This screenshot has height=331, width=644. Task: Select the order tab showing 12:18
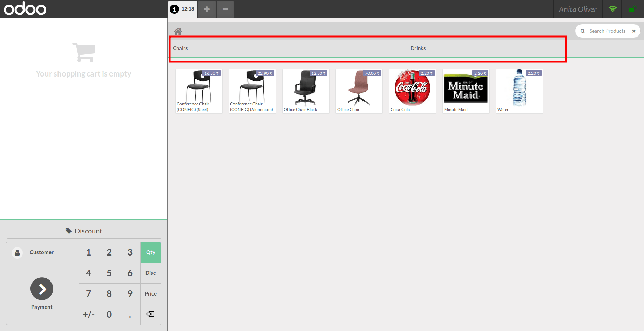(183, 9)
